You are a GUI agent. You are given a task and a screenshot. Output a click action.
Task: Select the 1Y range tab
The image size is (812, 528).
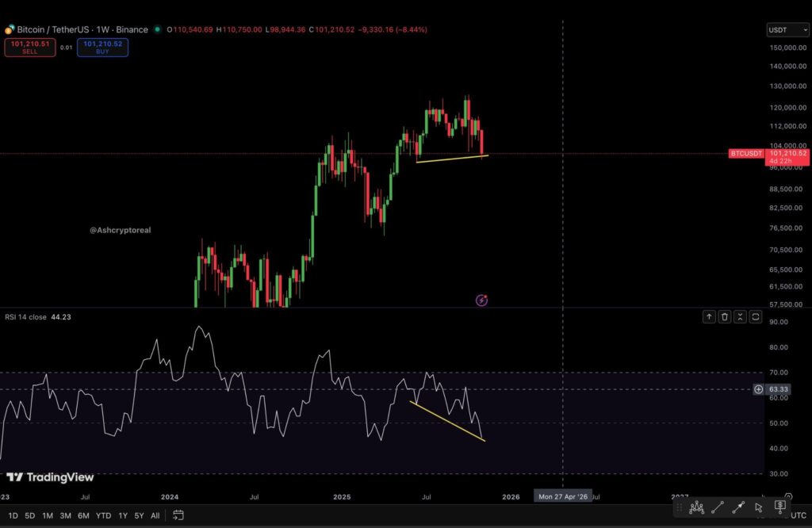pyautogui.click(x=123, y=515)
